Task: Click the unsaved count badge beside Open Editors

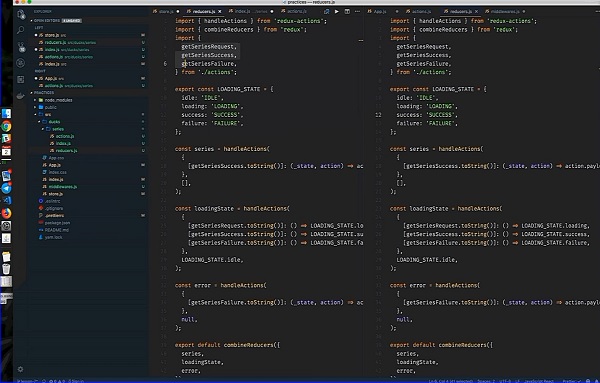Action: (72, 21)
